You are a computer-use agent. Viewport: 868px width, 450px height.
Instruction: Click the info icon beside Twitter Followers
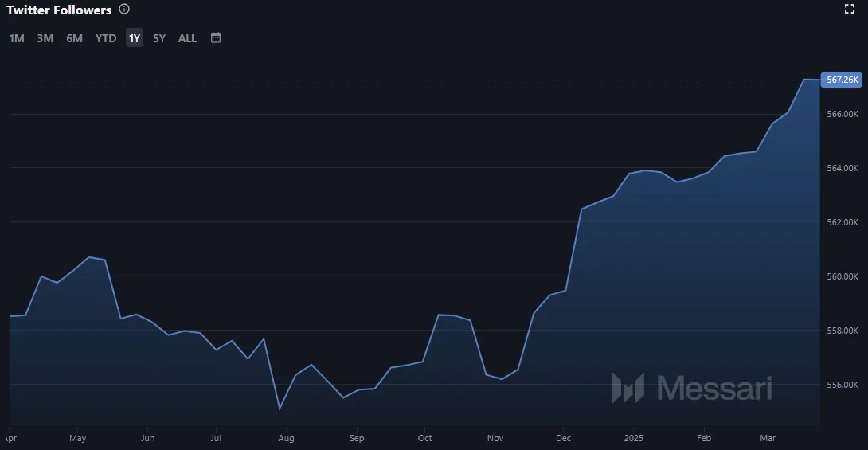coord(123,10)
